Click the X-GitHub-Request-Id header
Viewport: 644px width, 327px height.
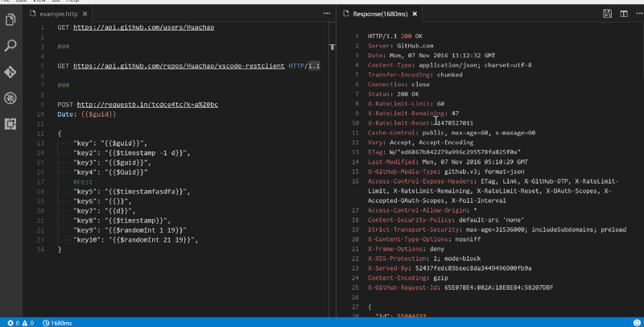pos(460,288)
